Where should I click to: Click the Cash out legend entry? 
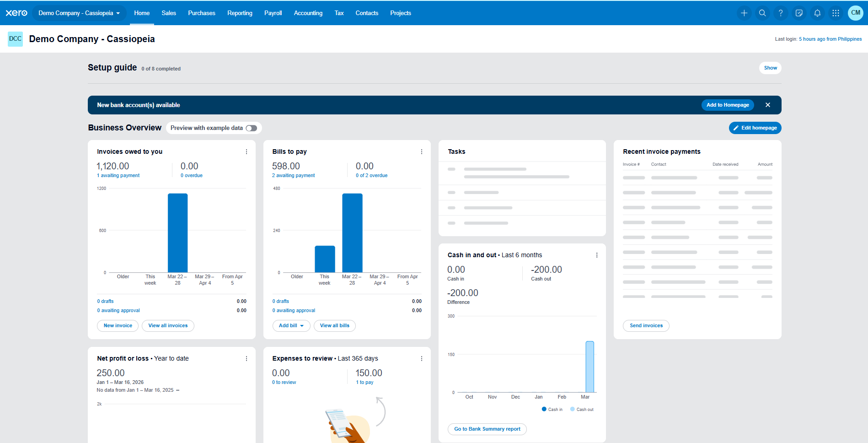(x=582, y=409)
